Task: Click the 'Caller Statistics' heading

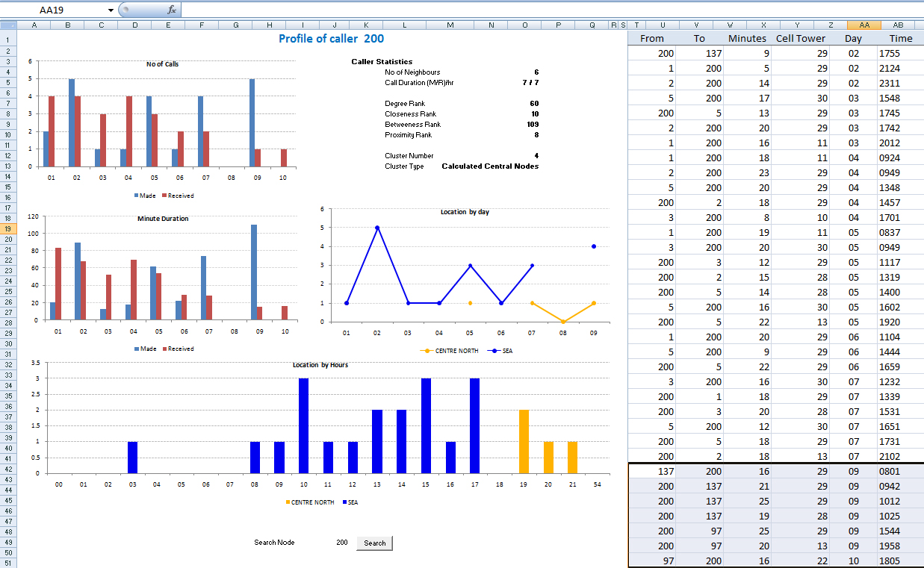Action: [x=382, y=62]
